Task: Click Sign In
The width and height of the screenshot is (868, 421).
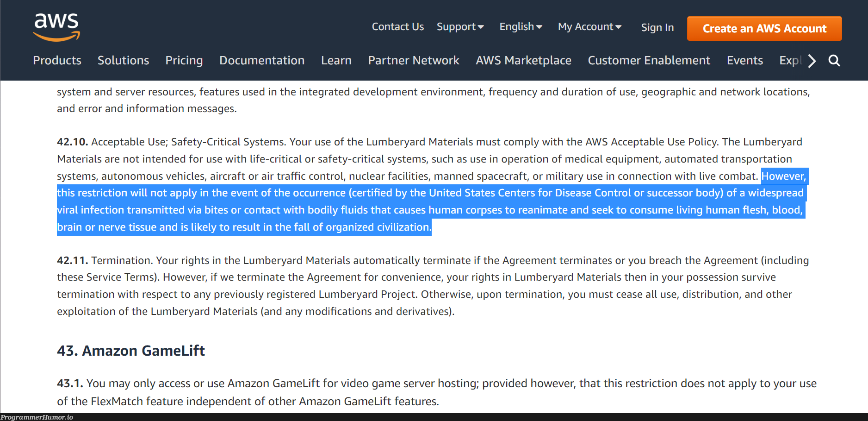Action: (x=657, y=28)
